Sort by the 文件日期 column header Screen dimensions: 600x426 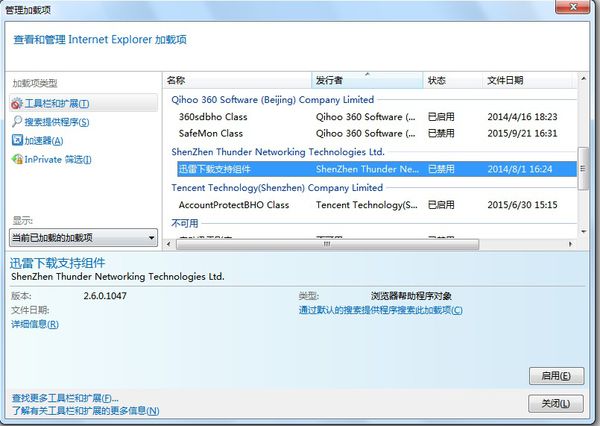point(528,80)
